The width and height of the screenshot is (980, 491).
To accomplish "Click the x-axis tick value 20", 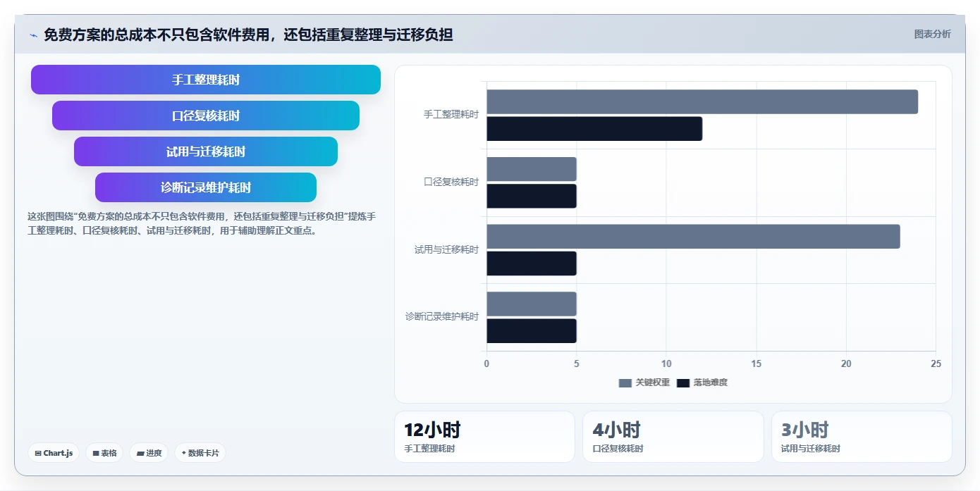I will pos(846,364).
